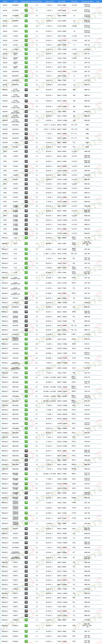Click petrol icon in DACIA LODGY 03.2012 row

tap(26, 31)
